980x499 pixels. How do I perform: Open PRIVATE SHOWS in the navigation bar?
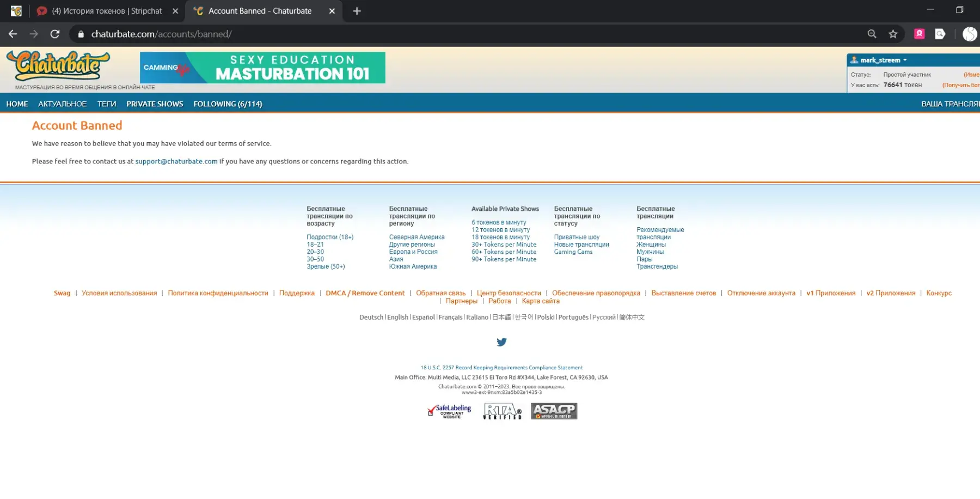(155, 104)
